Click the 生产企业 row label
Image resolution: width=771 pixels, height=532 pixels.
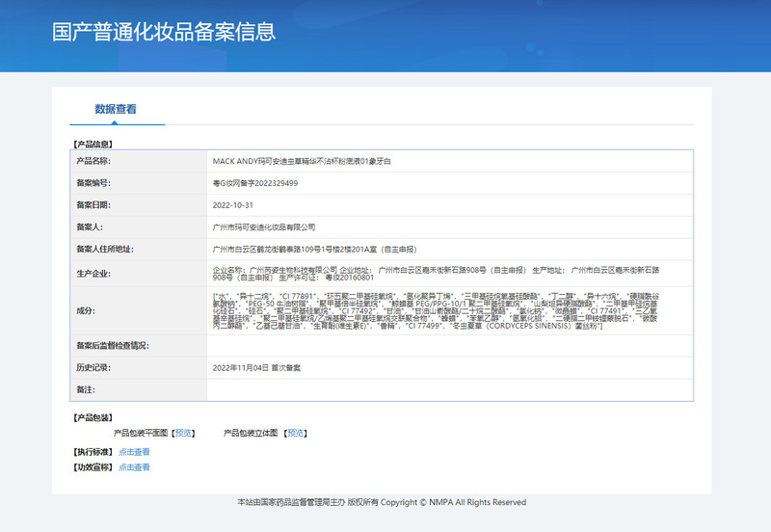93,274
